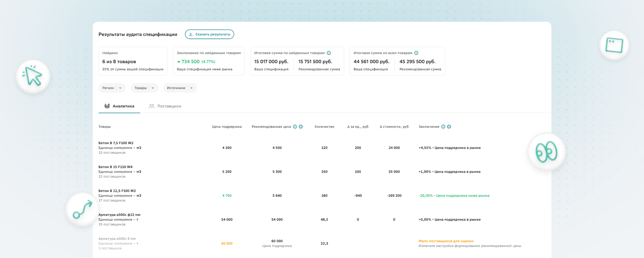The image size is (644, 258).
Task: Select product Бетон В 12,5 F100 W2
Action: tap(117, 191)
